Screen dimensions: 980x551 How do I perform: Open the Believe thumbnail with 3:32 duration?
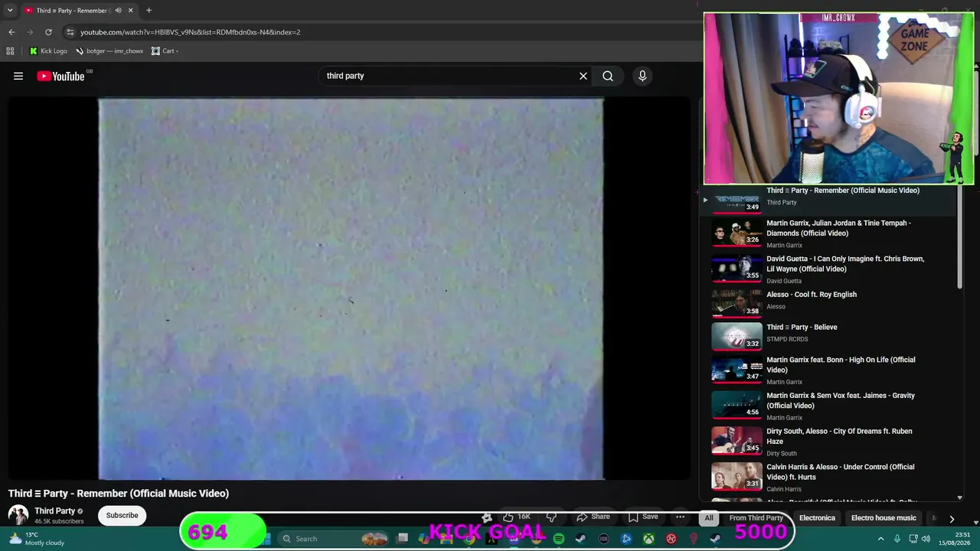737,337
